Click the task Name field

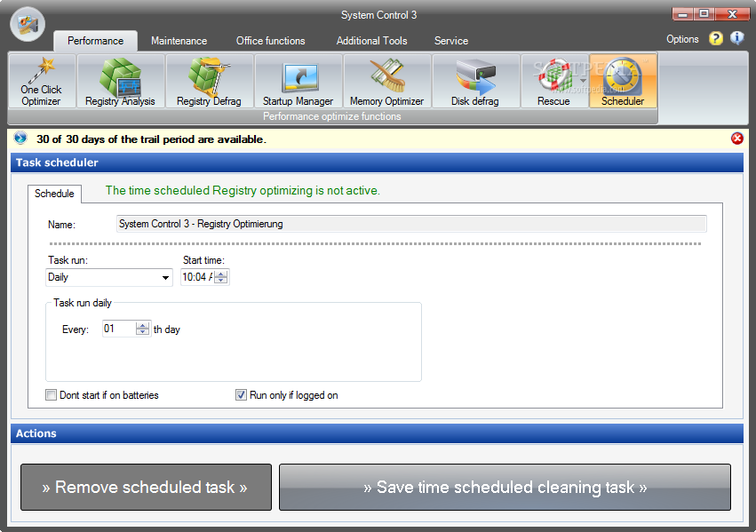point(411,224)
